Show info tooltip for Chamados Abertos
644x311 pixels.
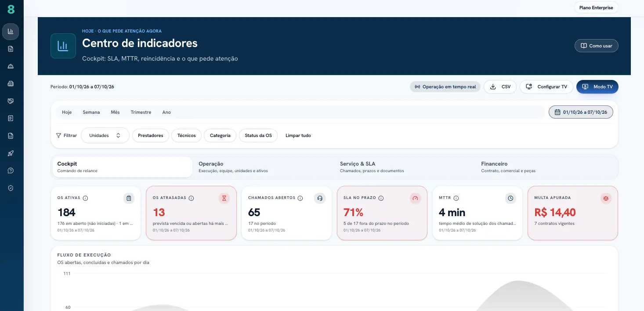(x=300, y=198)
